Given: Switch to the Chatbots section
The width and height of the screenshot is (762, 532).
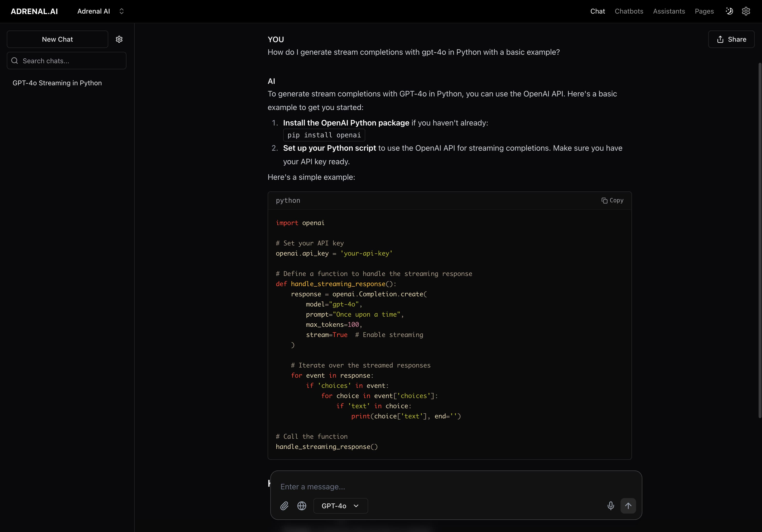Looking at the screenshot, I should coord(629,11).
